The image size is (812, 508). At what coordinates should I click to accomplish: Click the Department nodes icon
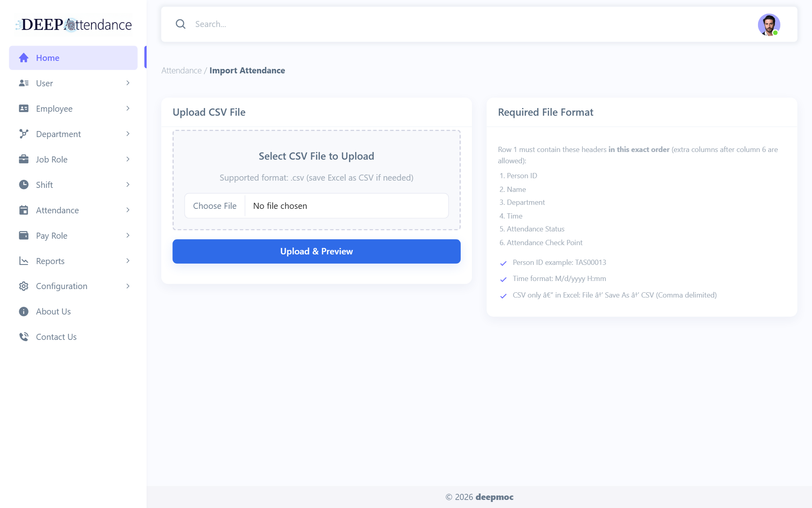tap(24, 134)
